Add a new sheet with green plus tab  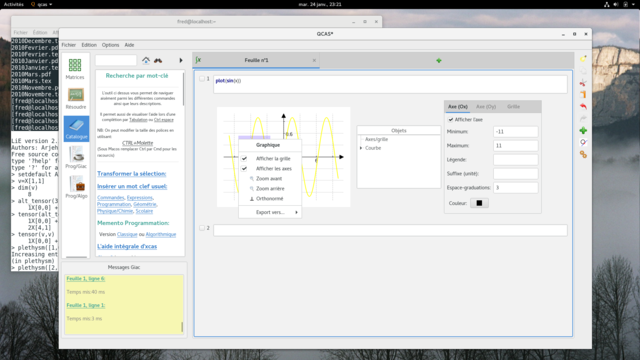point(439,60)
